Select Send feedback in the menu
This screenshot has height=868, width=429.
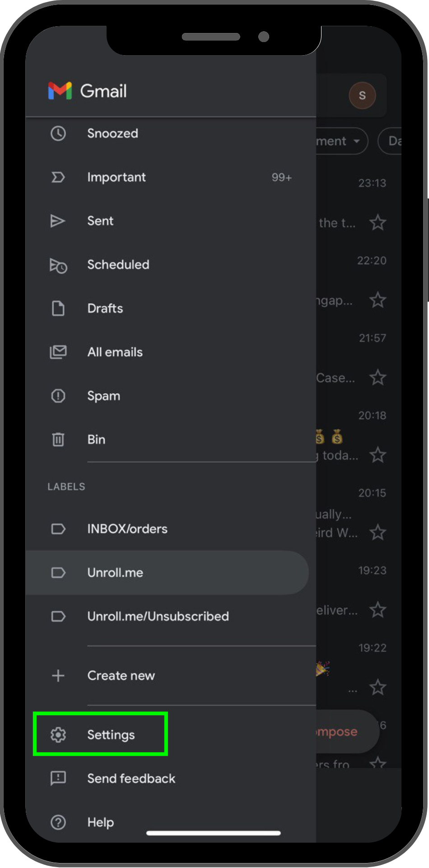(131, 778)
